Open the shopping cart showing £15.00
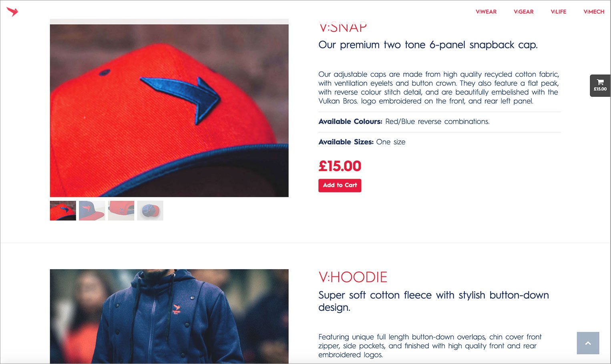The height and width of the screenshot is (364, 611). point(600,86)
